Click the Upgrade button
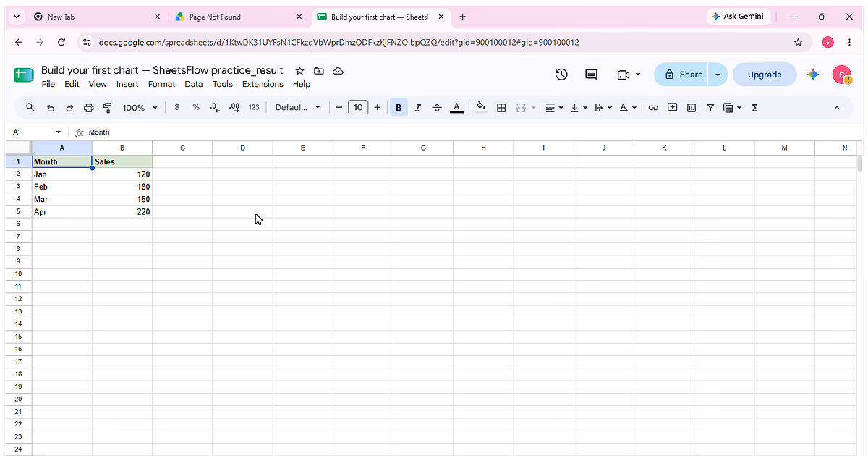The width and height of the screenshot is (868, 456). [765, 75]
